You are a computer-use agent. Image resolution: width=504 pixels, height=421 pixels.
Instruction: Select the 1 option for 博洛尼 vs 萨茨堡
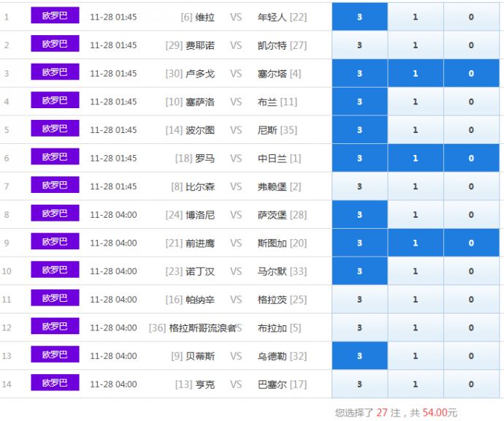(x=415, y=215)
